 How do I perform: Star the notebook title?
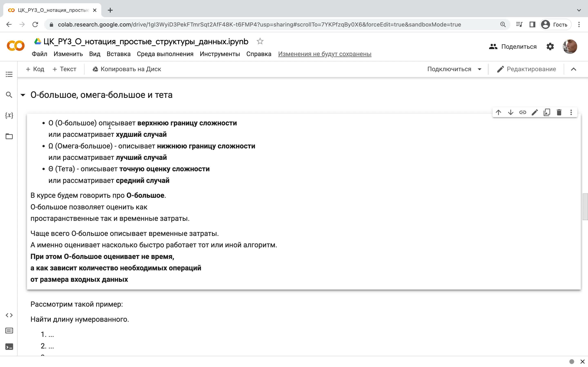pyautogui.click(x=260, y=41)
